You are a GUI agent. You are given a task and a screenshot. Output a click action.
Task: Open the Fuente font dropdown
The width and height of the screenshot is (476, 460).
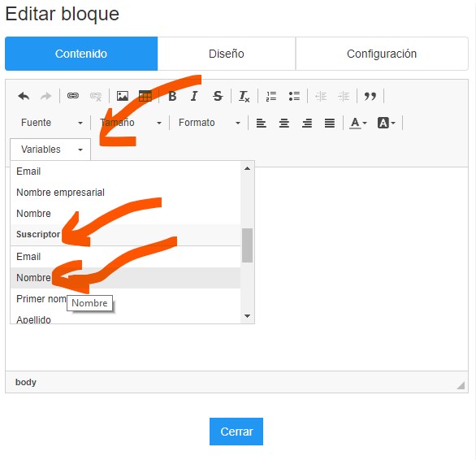click(x=51, y=123)
